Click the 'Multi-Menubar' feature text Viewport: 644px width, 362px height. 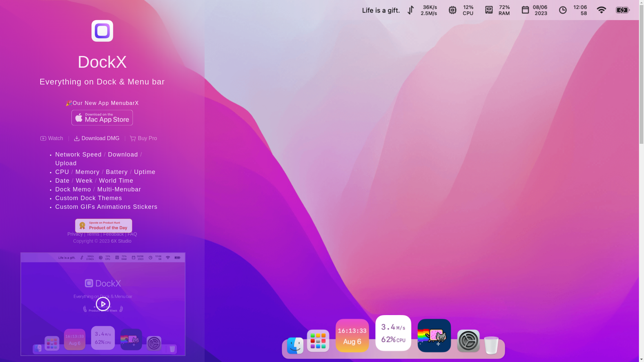[119, 189]
